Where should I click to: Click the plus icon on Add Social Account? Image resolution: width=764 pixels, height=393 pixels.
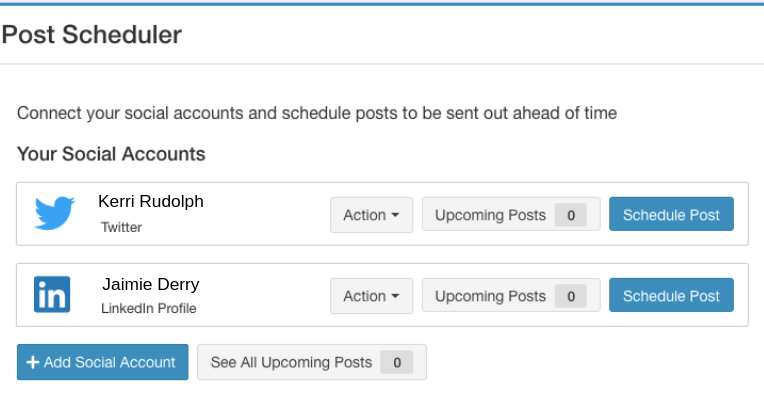[33, 362]
